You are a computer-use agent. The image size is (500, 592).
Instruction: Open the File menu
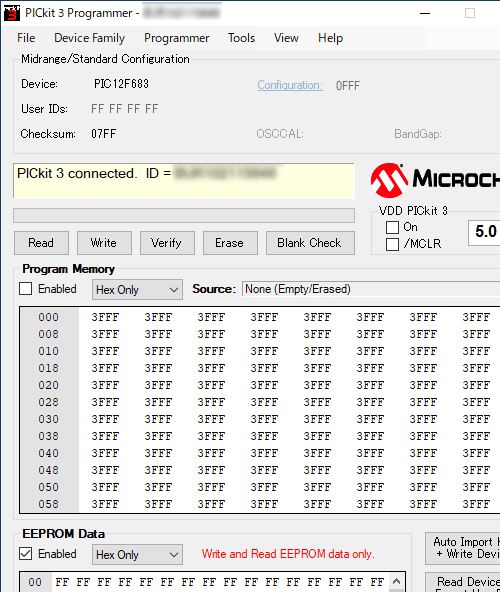coord(26,38)
